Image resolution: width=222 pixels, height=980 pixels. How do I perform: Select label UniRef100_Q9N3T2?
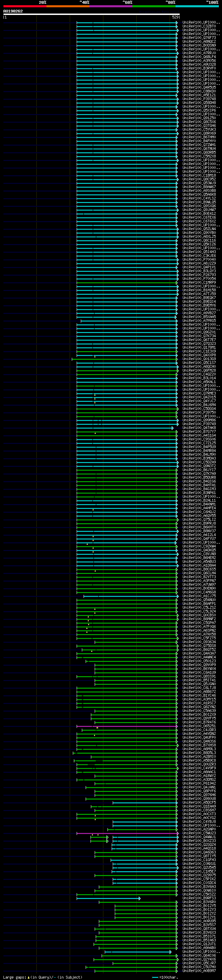point(199,466)
